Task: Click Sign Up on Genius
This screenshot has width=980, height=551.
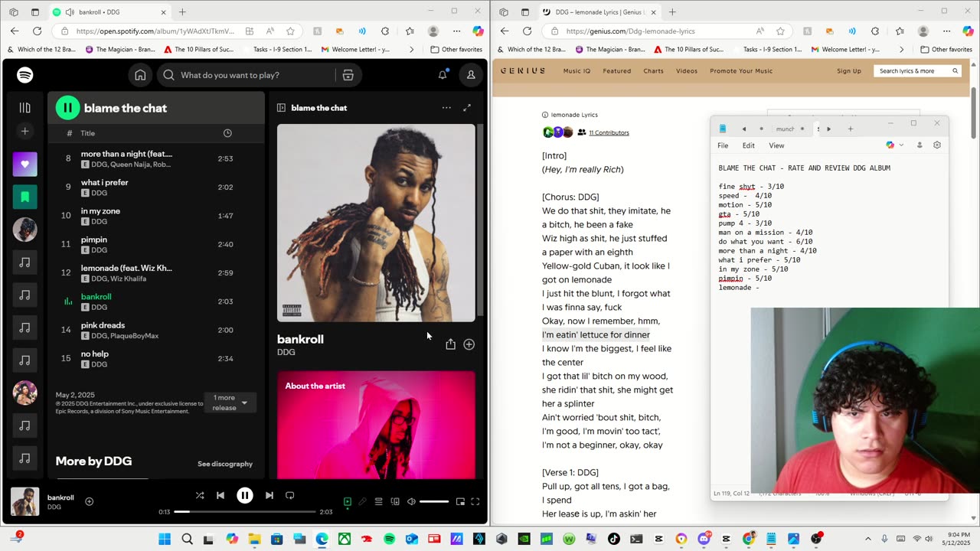Action: (849, 71)
